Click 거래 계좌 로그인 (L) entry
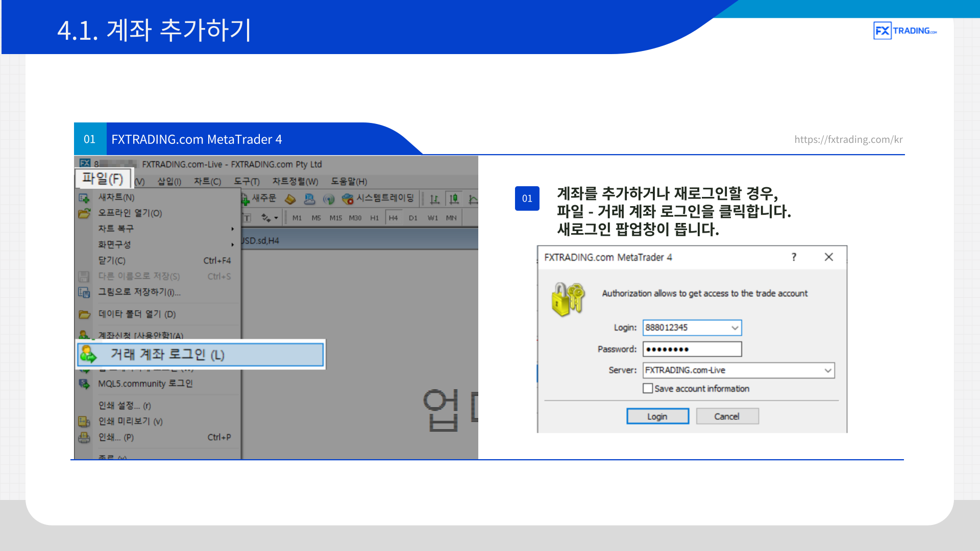 click(200, 355)
